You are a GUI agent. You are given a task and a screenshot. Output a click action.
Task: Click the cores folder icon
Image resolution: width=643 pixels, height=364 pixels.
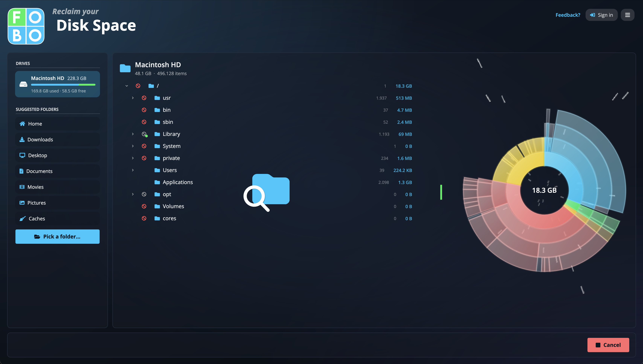point(157,218)
